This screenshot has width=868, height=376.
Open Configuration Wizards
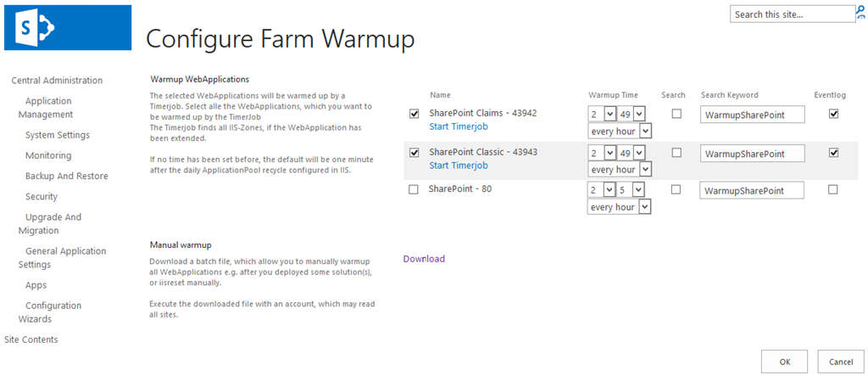click(50, 312)
